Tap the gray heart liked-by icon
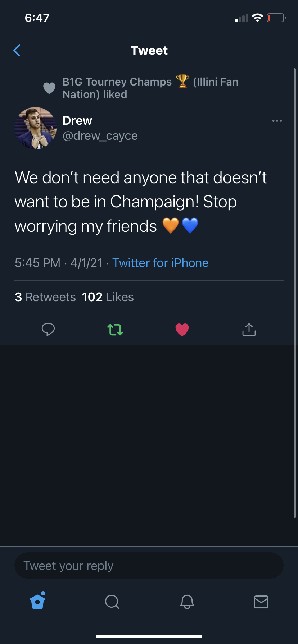Screen dimensions: 298x644 49,88
